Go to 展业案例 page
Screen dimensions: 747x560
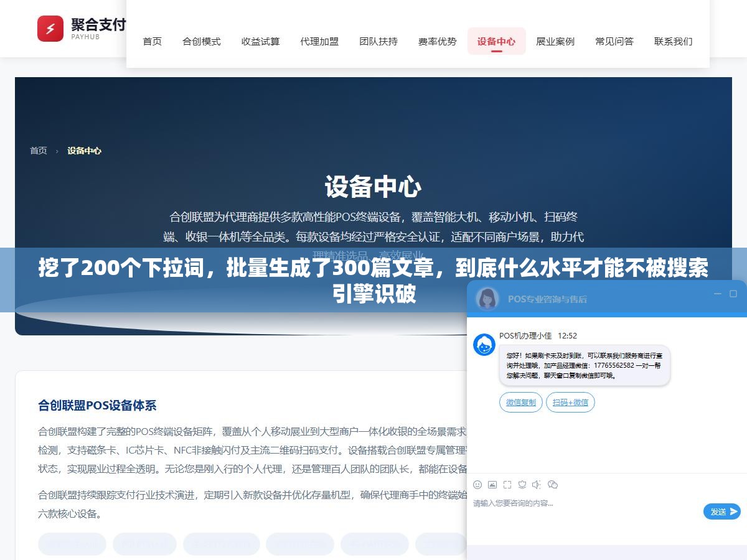pos(555,42)
